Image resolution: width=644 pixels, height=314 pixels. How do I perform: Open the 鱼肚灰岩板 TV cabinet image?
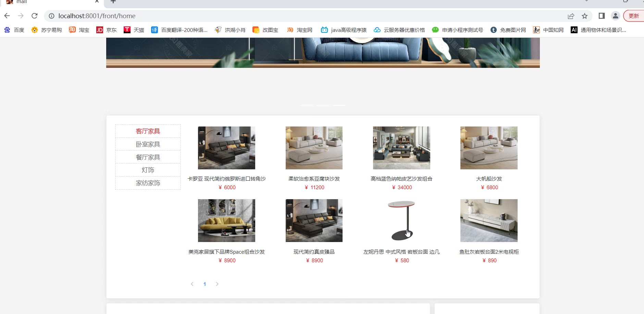point(489,220)
